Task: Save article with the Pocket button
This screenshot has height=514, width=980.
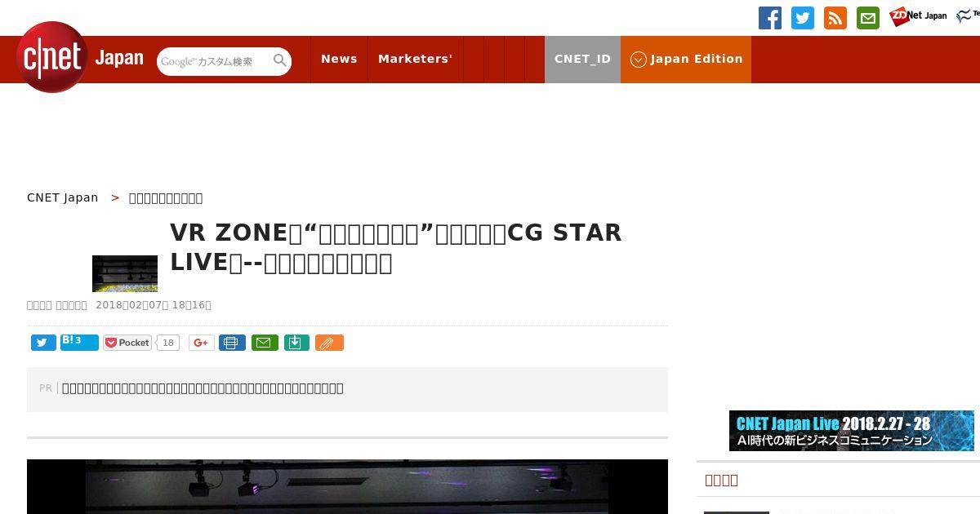Action: pos(127,343)
